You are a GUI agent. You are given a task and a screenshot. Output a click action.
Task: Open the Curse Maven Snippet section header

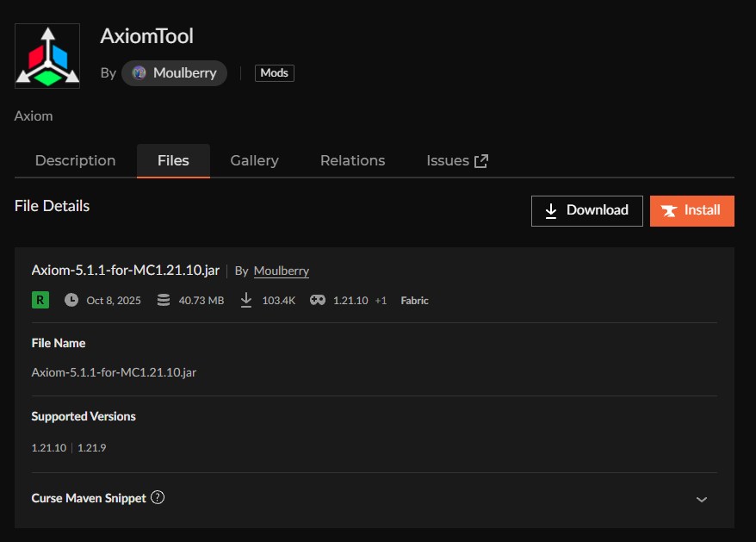(x=89, y=498)
